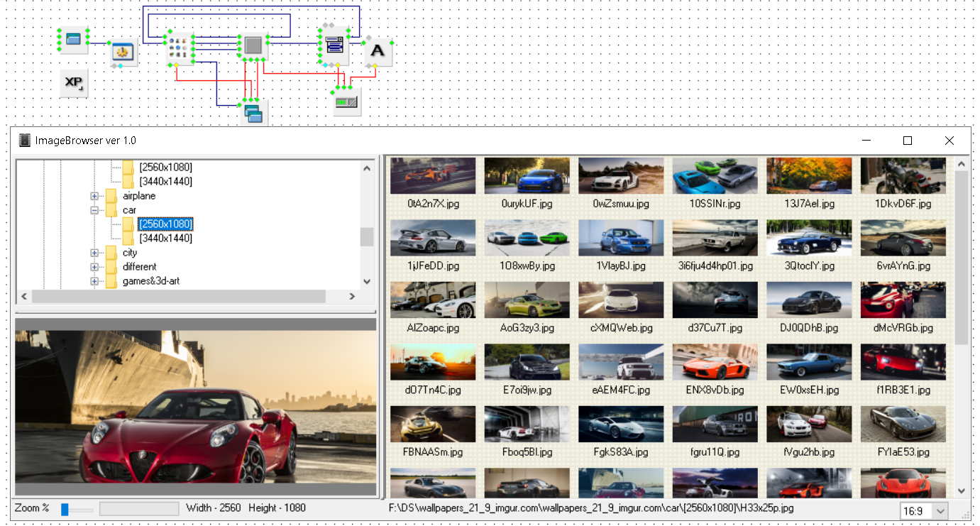This screenshot has width=980, height=526.
Task: Select [3440x1440] folder under car
Action: click(x=165, y=239)
